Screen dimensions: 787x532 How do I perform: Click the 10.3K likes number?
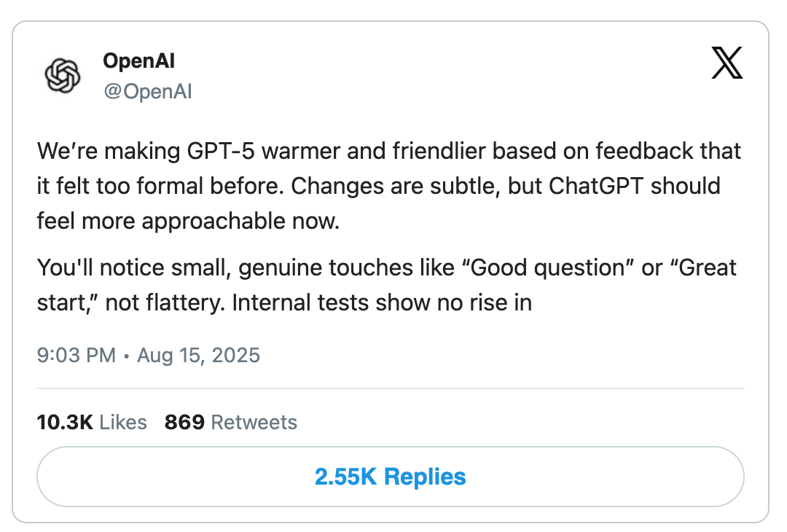(64, 422)
